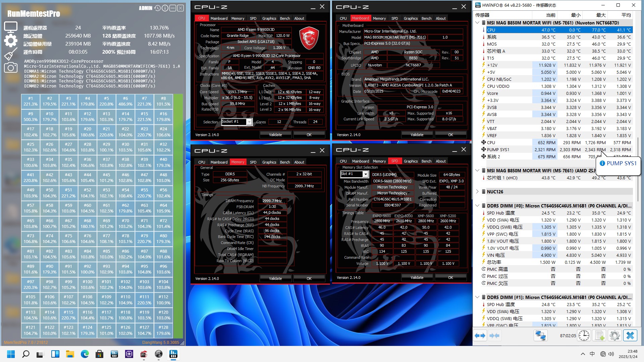
Task: Select PUMP SYS1 fan row in HWiNFO
Action: [x=557, y=149]
